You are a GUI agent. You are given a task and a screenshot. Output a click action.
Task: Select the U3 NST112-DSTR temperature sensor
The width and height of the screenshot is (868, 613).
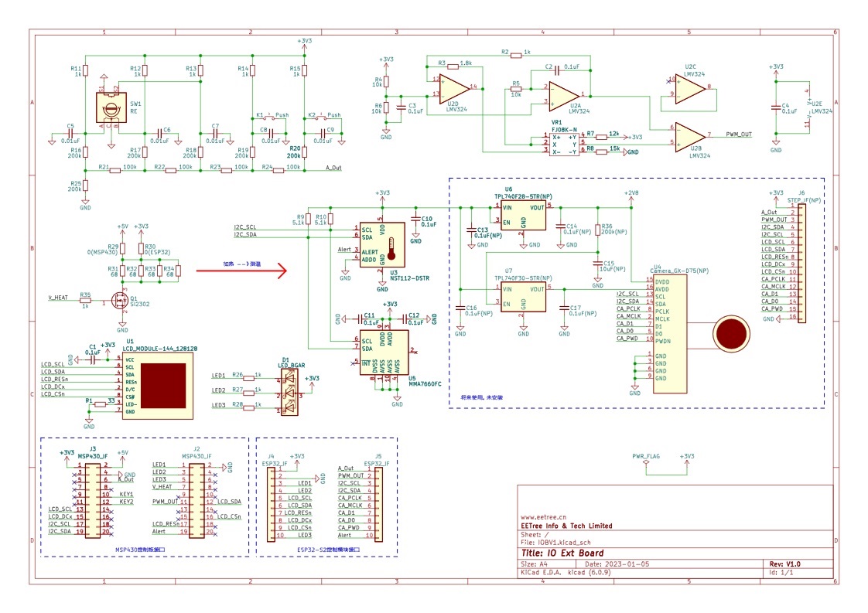[382, 244]
